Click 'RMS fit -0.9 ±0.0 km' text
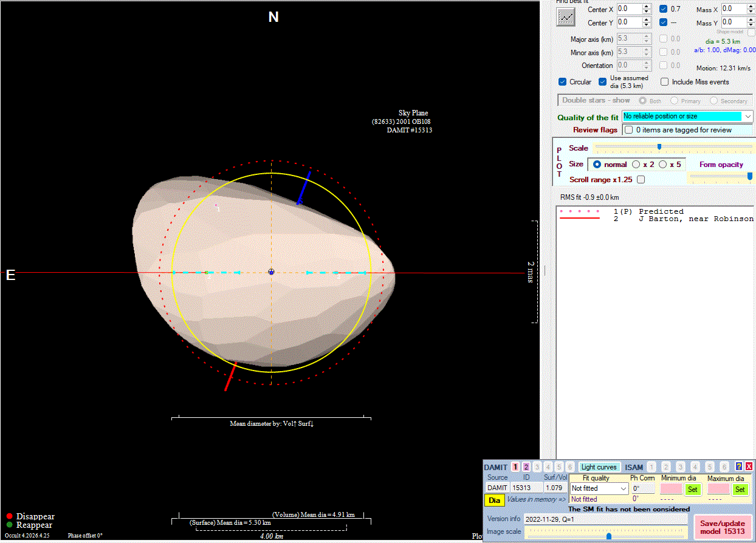 click(589, 197)
